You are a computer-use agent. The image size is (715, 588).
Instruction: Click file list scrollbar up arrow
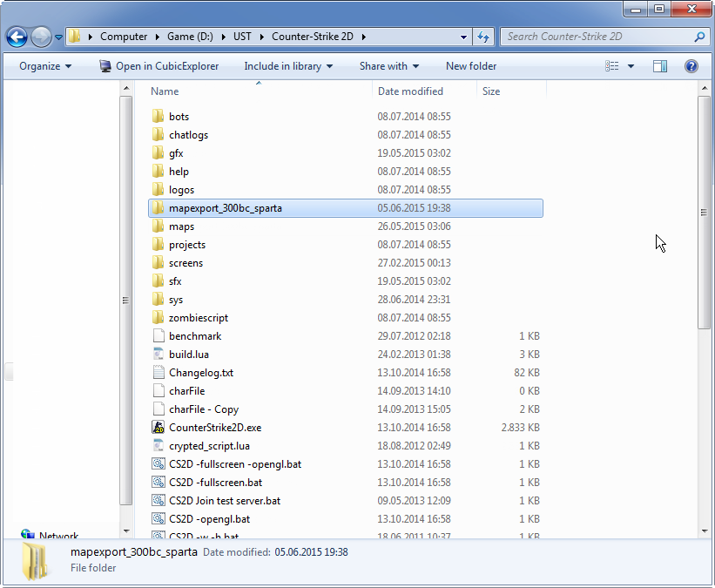(x=705, y=88)
